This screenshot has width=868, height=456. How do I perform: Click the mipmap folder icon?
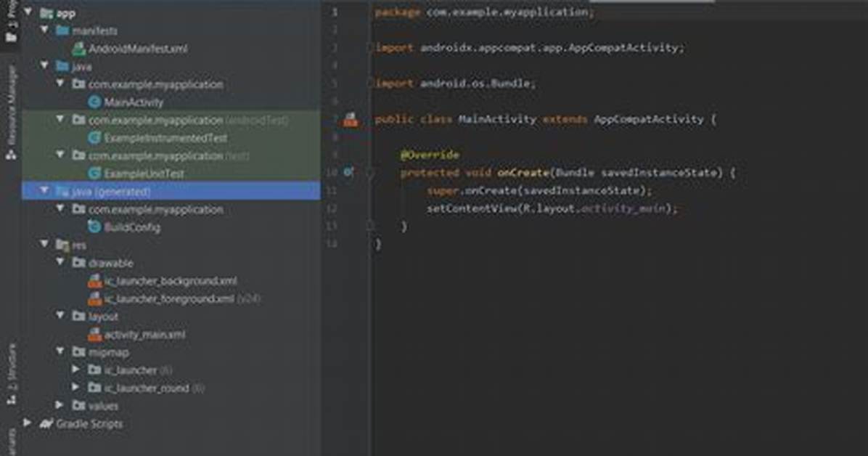pyautogui.click(x=78, y=352)
